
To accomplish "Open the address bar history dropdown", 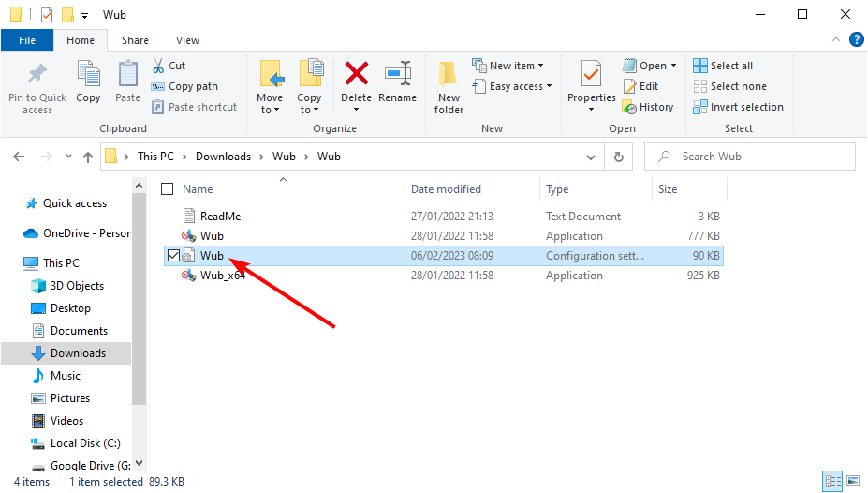I will 591,157.
